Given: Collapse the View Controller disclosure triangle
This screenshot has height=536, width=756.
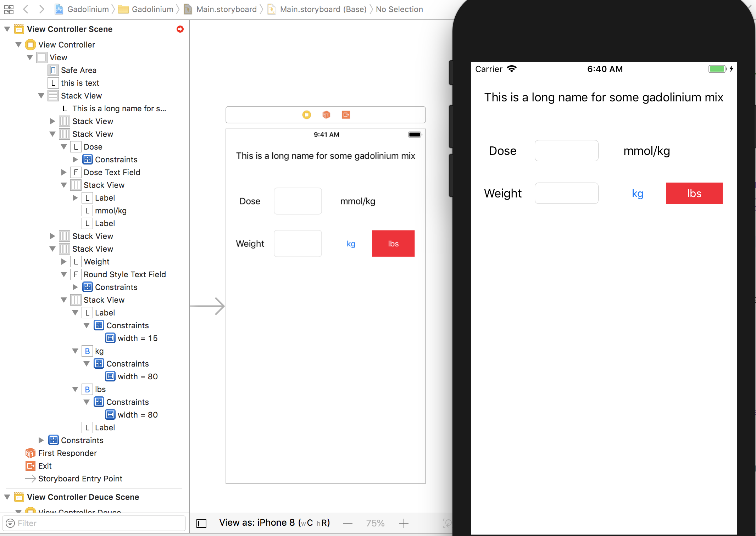Looking at the screenshot, I should tap(18, 45).
